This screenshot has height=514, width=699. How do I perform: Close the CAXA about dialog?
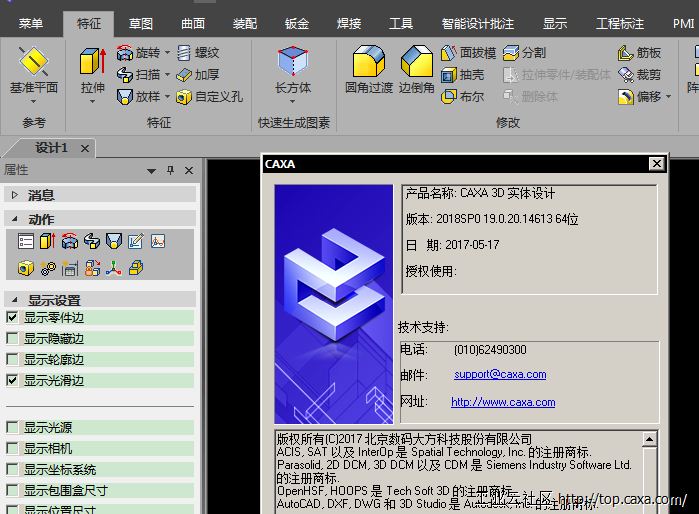tap(657, 164)
